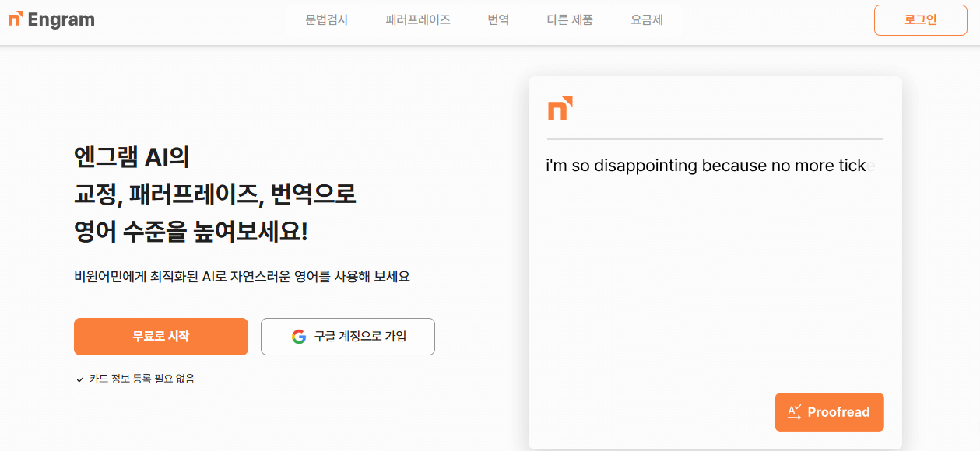The height and width of the screenshot is (451, 980).
Task: Sign up via the 구글 계정으로 가입 button
Action: click(347, 336)
